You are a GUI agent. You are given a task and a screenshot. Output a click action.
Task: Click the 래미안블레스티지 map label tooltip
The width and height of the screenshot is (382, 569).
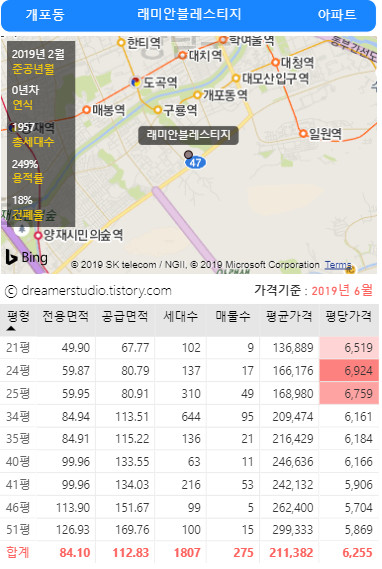tap(188, 135)
